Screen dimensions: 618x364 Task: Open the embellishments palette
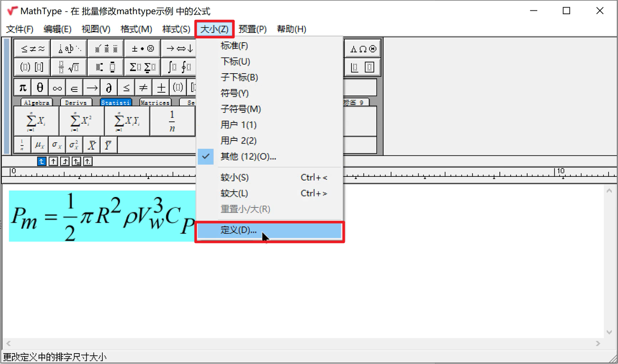(x=106, y=49)
